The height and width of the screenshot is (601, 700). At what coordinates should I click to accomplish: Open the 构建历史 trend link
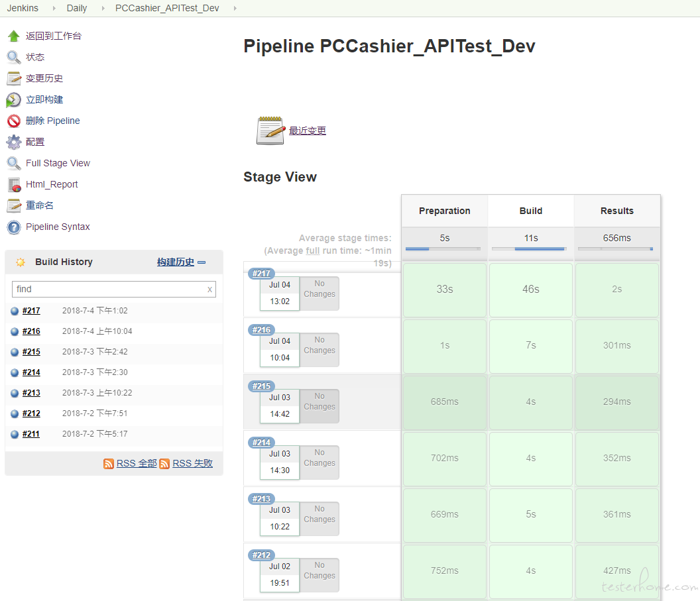click(x=176, y=262)
